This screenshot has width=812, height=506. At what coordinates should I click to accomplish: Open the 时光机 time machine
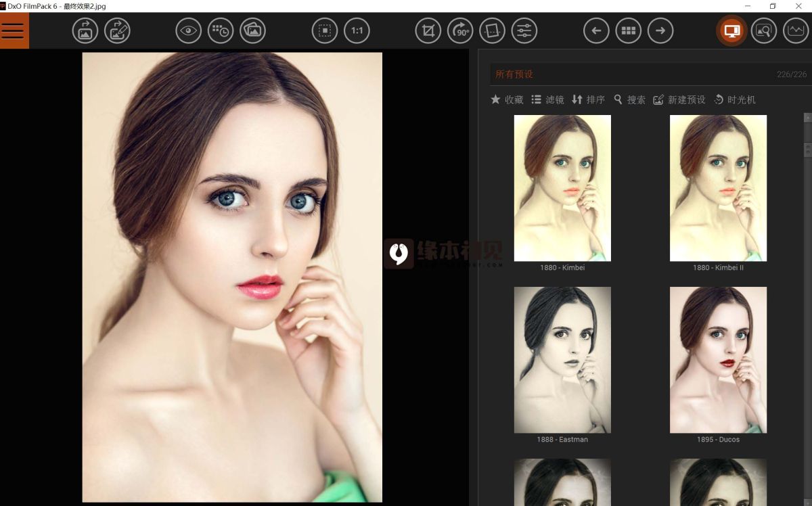coord(735,99)
